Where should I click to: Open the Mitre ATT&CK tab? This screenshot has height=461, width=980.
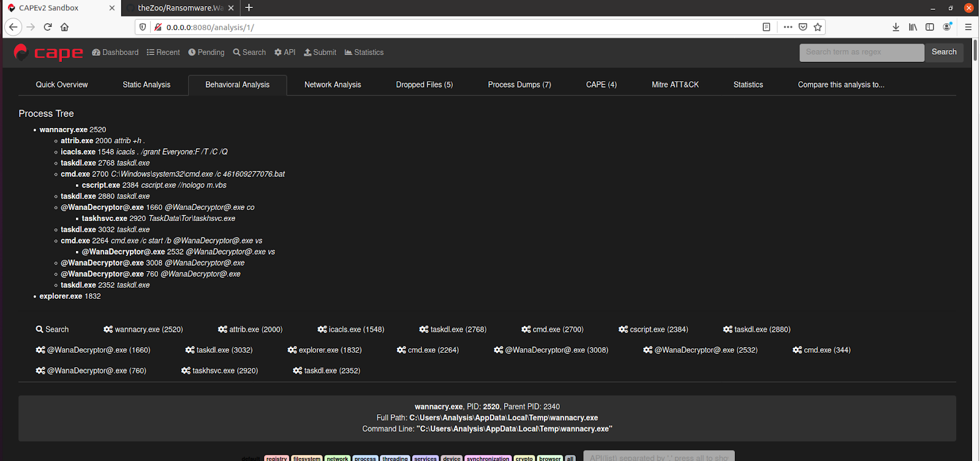[675, 85]
